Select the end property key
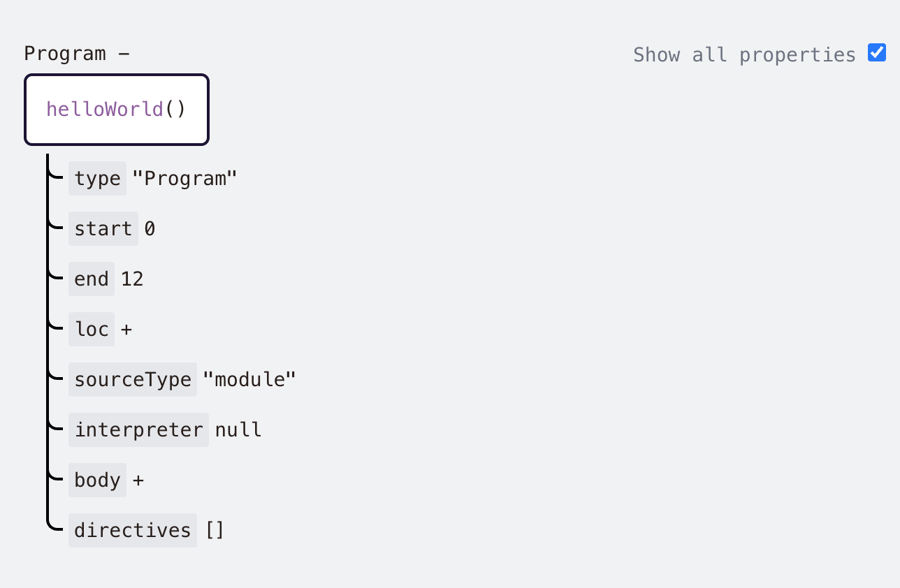 coord(92,279)
